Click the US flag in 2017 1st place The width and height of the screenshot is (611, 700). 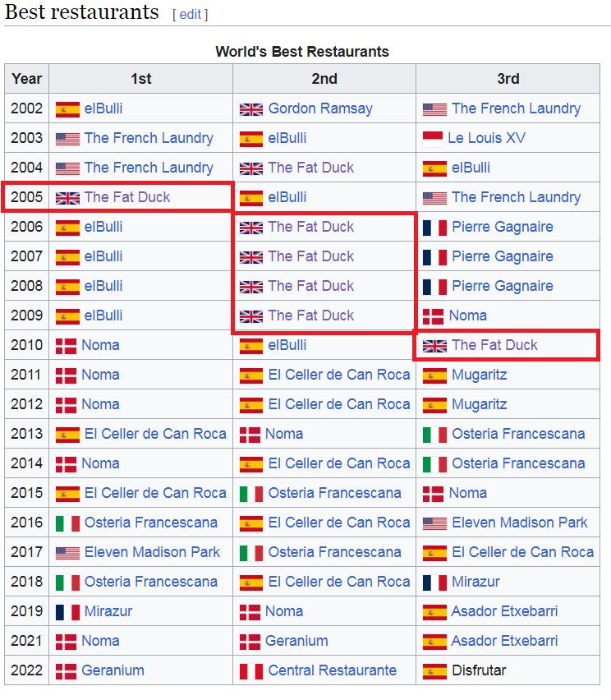pos(67,553)
